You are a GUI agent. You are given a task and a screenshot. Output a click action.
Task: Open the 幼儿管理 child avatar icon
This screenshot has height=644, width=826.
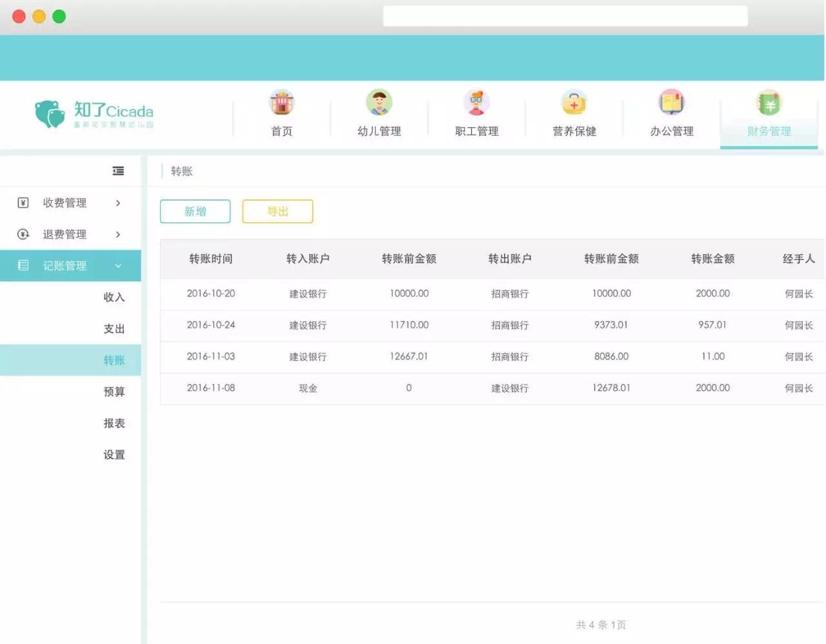379,103
